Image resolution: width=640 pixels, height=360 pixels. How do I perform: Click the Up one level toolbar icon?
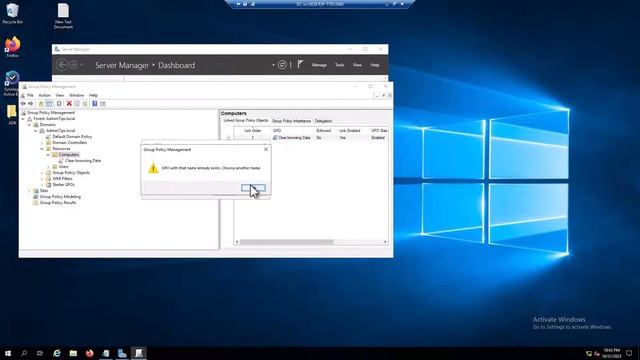(x=41, y=104)
